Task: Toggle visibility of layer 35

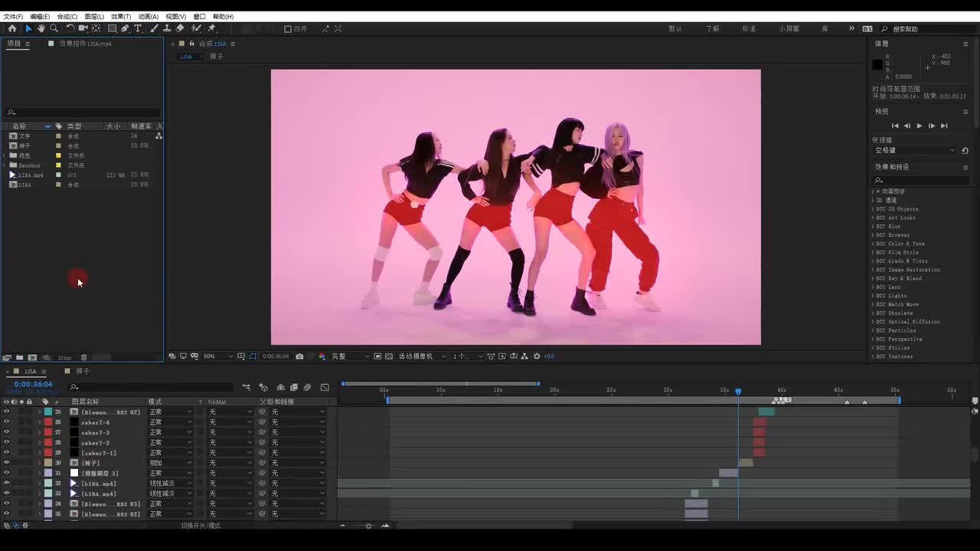Action: [6, 514]
